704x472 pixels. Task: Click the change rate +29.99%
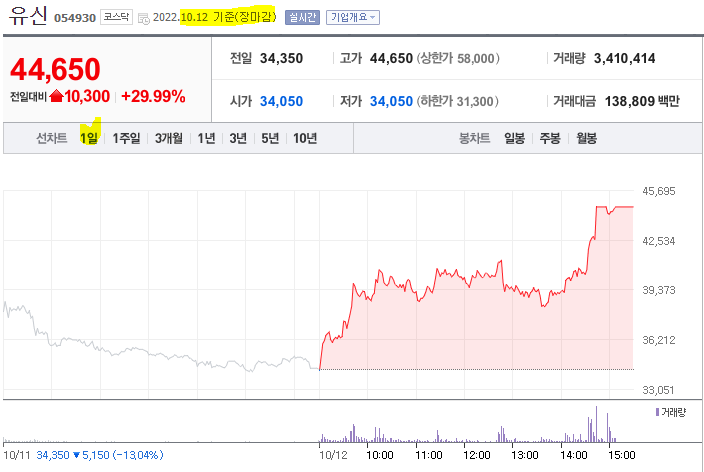click(x=153, y=96)
